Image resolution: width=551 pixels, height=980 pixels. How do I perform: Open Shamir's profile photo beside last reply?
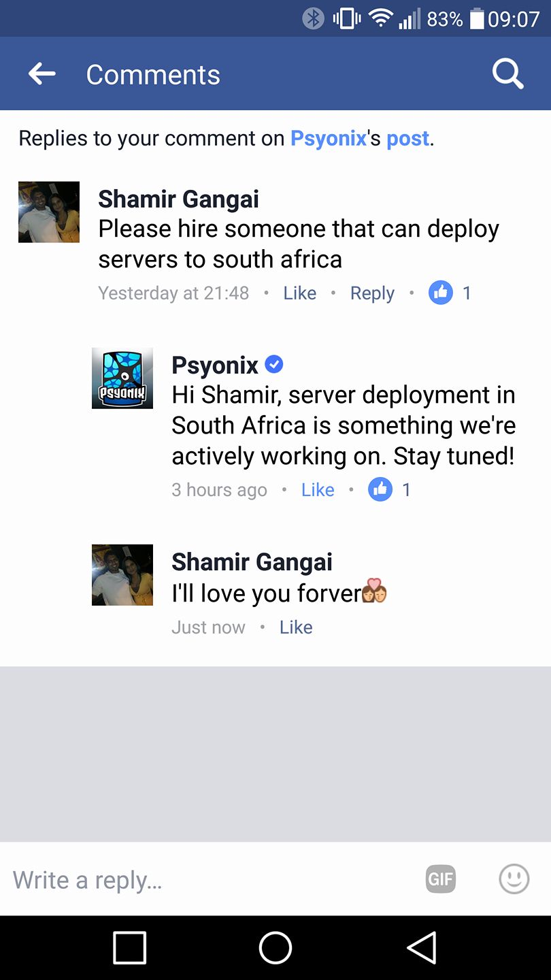122,575
